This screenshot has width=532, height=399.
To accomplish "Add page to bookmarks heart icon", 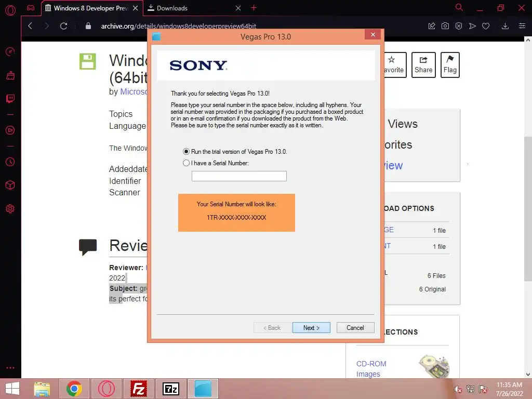I will [486, 26].
